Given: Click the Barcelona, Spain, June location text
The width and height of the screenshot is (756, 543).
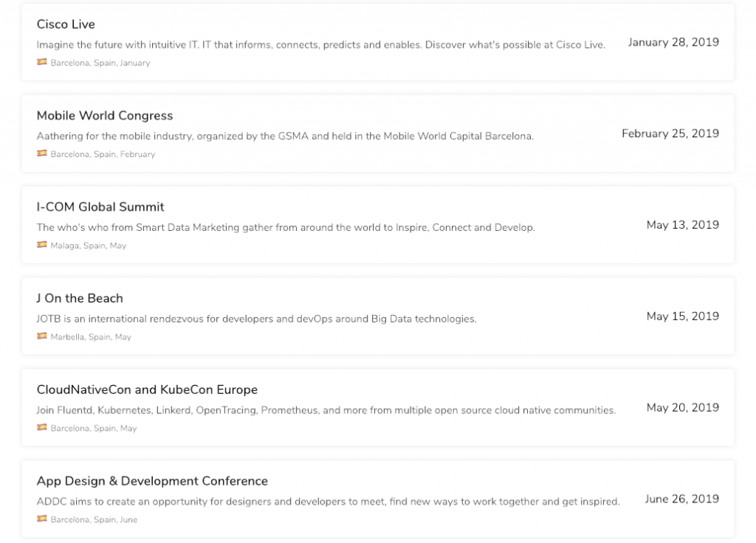Looking at the screenshot, I should click(94, 519).
